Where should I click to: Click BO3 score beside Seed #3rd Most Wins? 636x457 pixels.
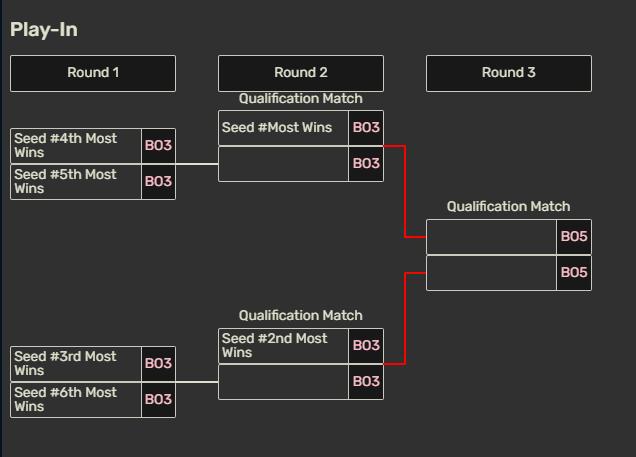click(158, 364)
